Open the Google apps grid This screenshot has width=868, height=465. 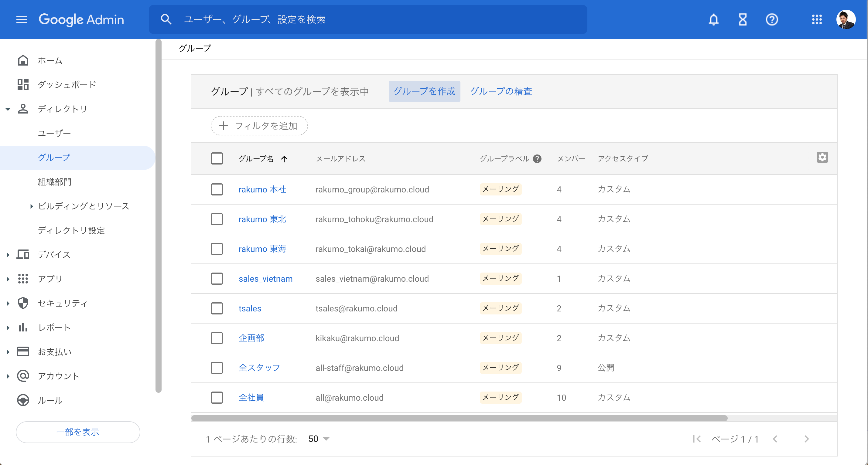817,19
